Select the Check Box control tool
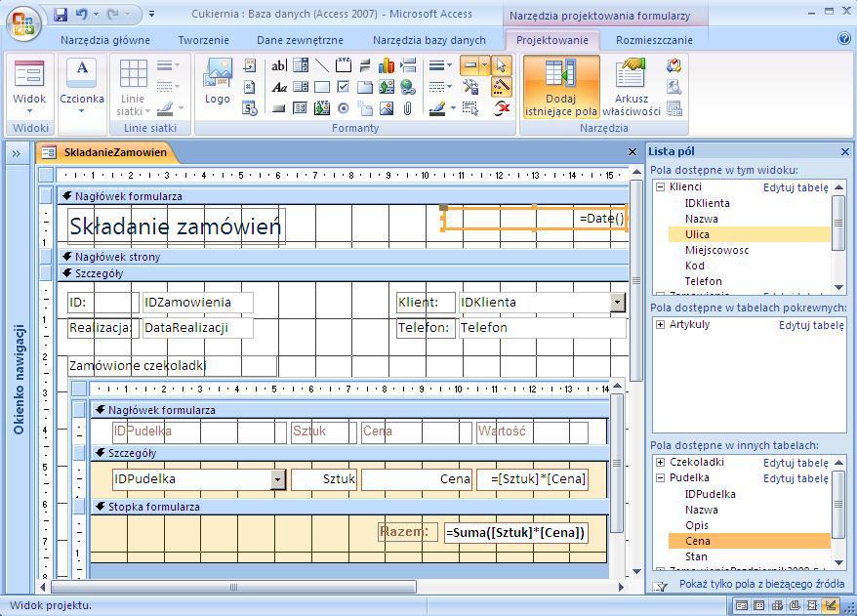The height and width of the screenshot is (616, 857). coord(344,87)
